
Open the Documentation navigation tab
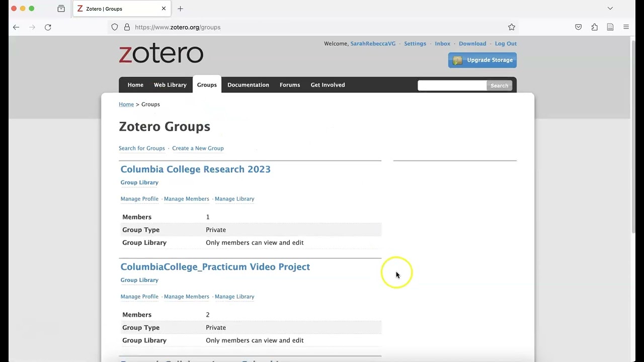coord(248,85)
